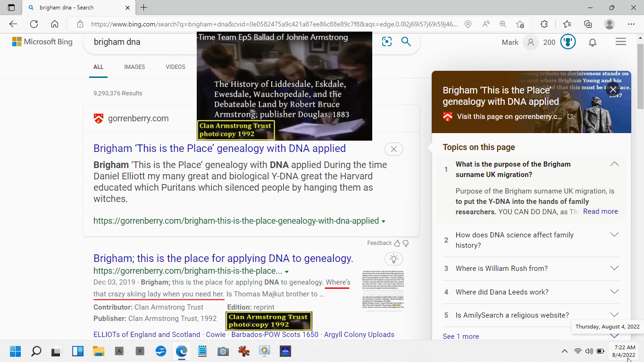The width and height of the screenshot is (644, 362).
Task: Close the page insights panel
Action: point(613,90)
